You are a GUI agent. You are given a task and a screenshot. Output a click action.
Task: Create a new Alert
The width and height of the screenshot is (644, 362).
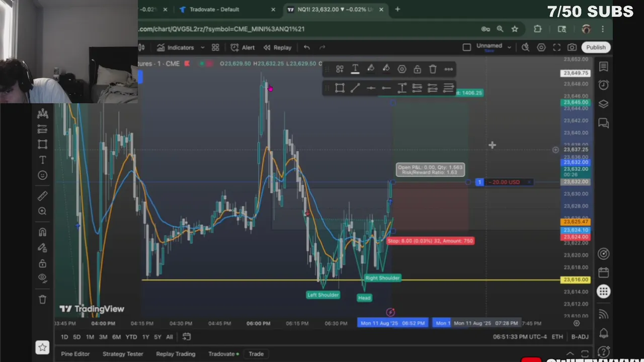(243, 47)
